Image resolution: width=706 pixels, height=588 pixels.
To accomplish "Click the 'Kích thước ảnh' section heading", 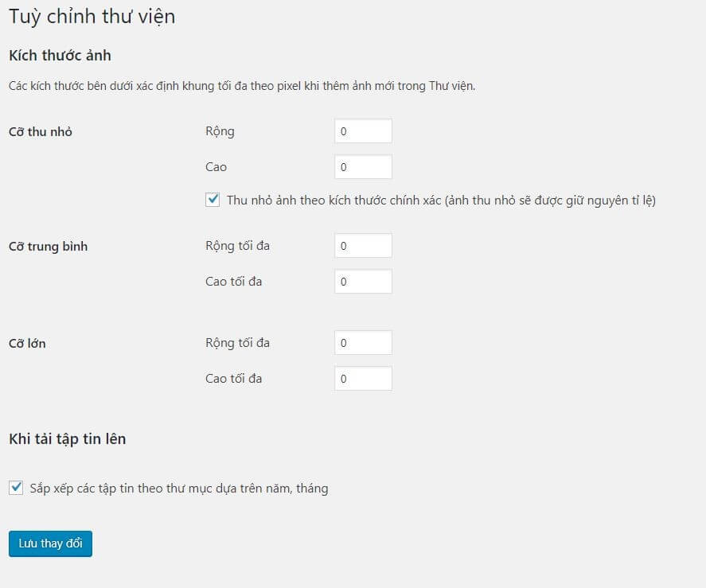I will [x=60, y=56].
